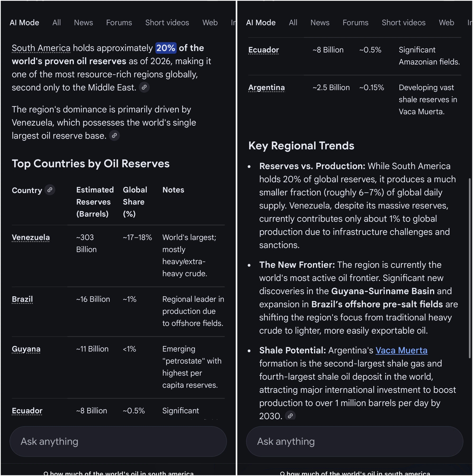Open Short videos tab in left panel
Viewport: 473px width, 476px height.
coord(167,22)
